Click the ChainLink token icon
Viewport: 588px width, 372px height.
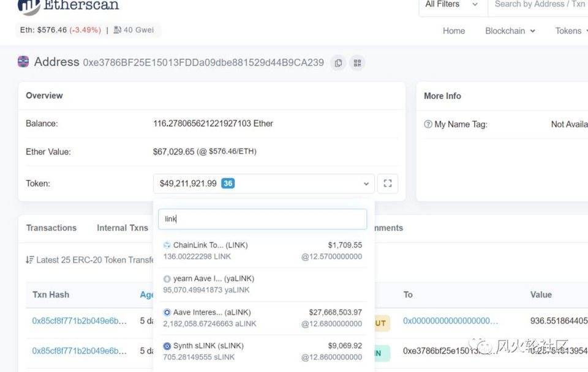coord(167,245)
